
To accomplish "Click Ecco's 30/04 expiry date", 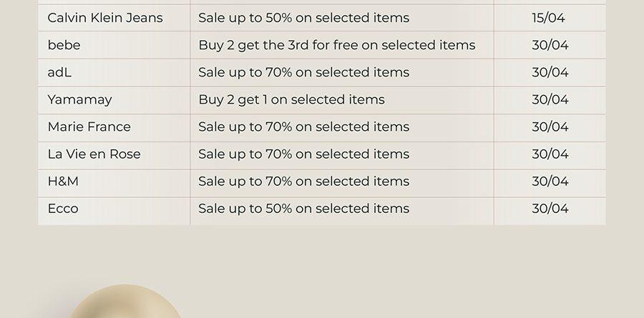I will click(550, 209).
